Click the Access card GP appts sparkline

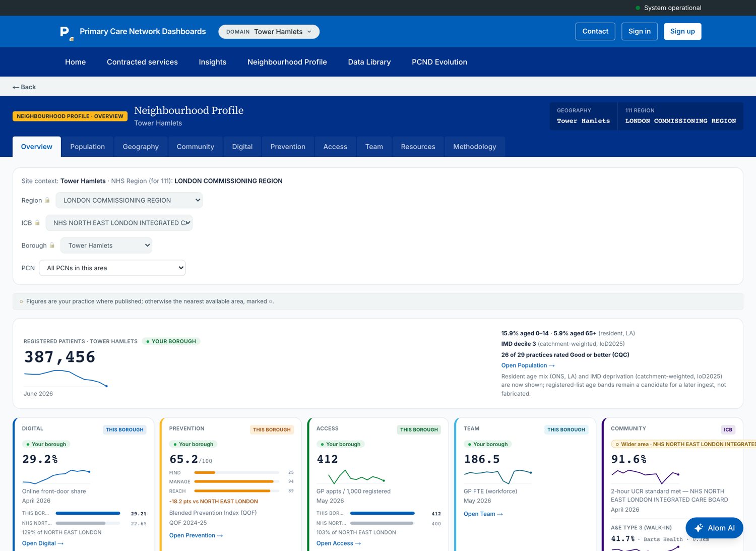pos(356,476)
